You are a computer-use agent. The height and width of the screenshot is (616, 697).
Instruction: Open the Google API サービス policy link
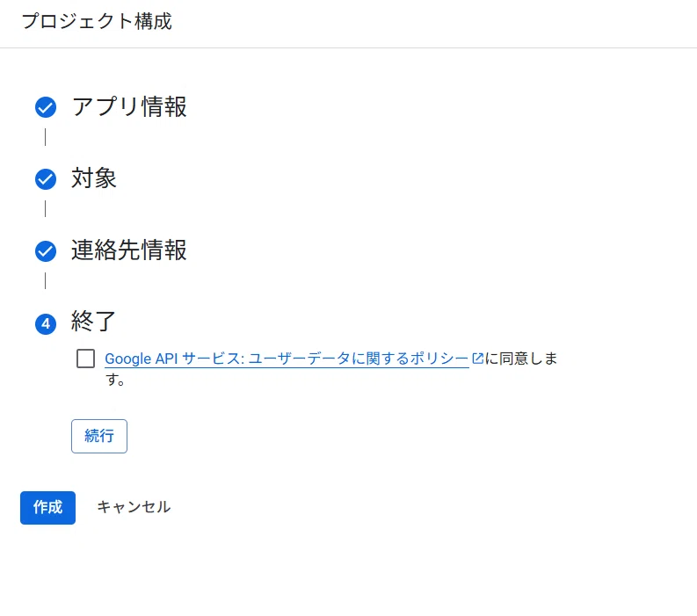(x=287, y=359)
